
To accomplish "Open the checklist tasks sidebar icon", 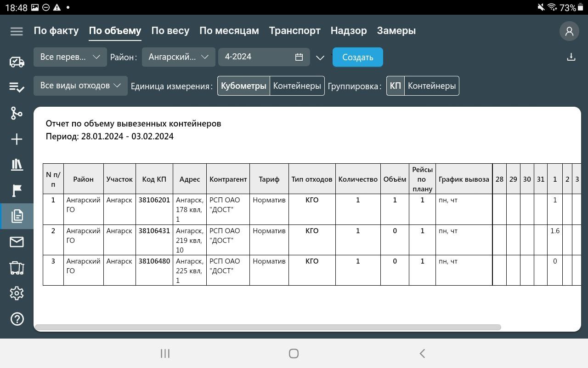I will click(x=17, y=87).
